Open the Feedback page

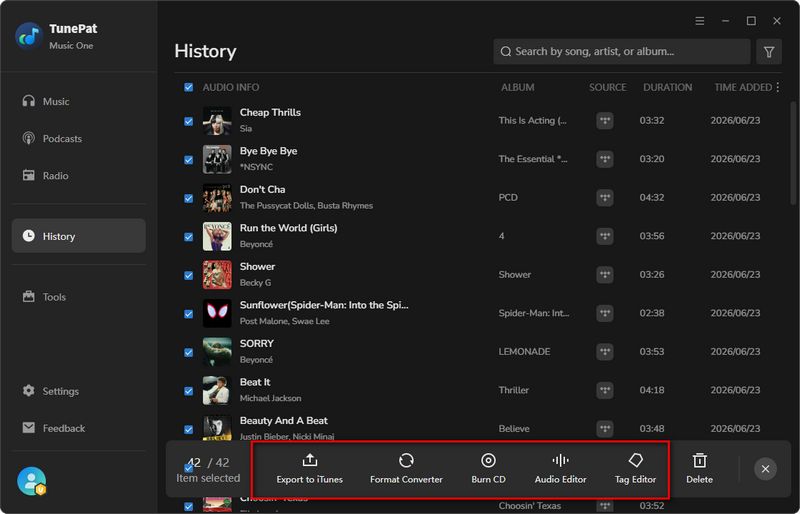54,428
